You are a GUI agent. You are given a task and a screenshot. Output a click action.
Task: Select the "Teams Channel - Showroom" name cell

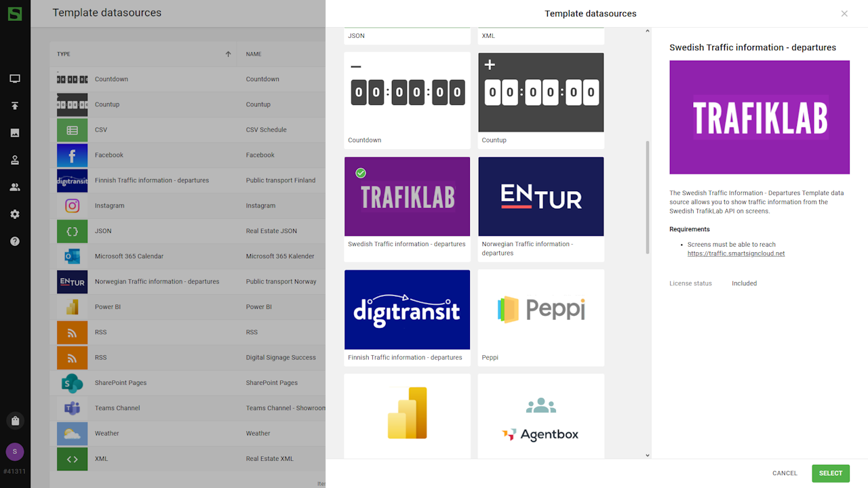point(285,408)
